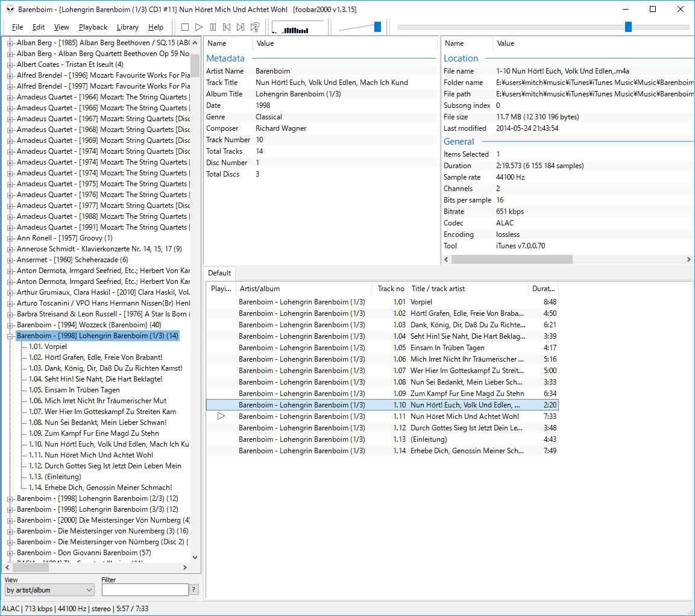695x616 pixels.
Task: Open the View menu
Action: point(61,27)
